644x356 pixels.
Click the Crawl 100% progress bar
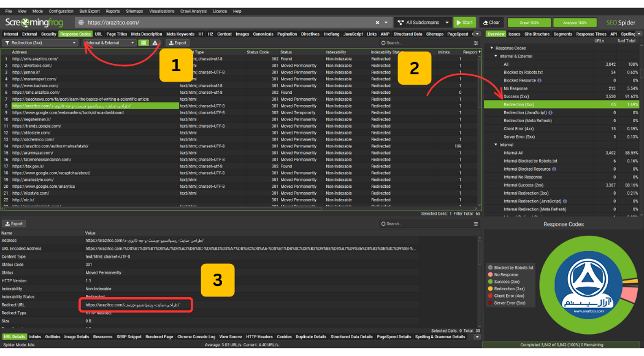(x=529, y=23)
